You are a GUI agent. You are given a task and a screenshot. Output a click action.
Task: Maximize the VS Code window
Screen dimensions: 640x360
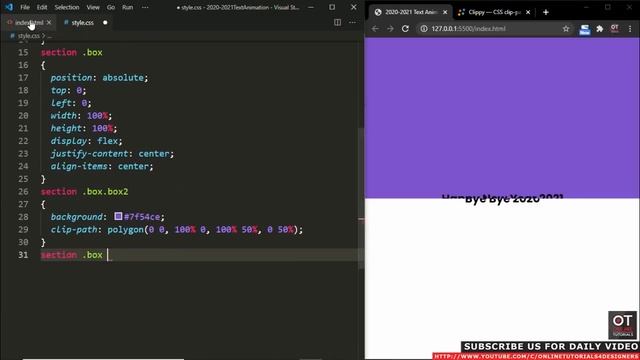click(x=332, y=7)
